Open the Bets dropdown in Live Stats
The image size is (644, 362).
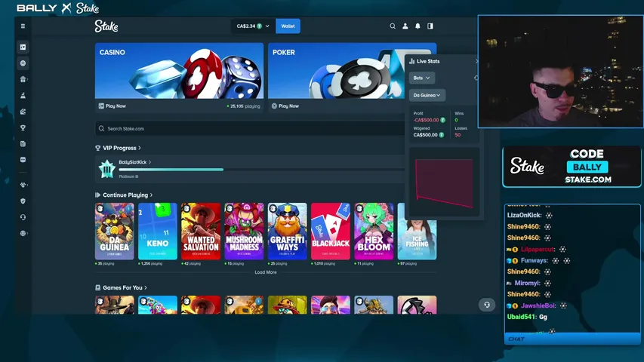click(422, 78)
